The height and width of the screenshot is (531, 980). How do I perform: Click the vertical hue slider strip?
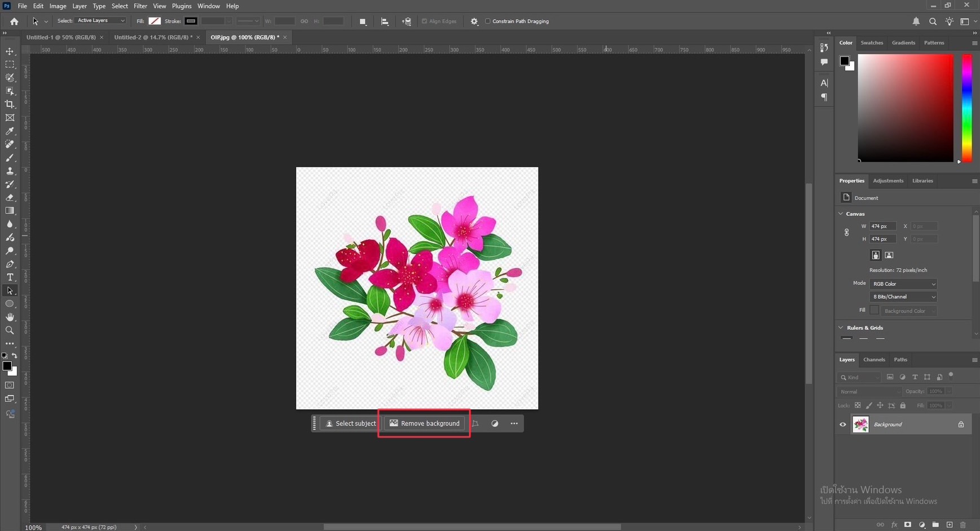click(966, 107)
